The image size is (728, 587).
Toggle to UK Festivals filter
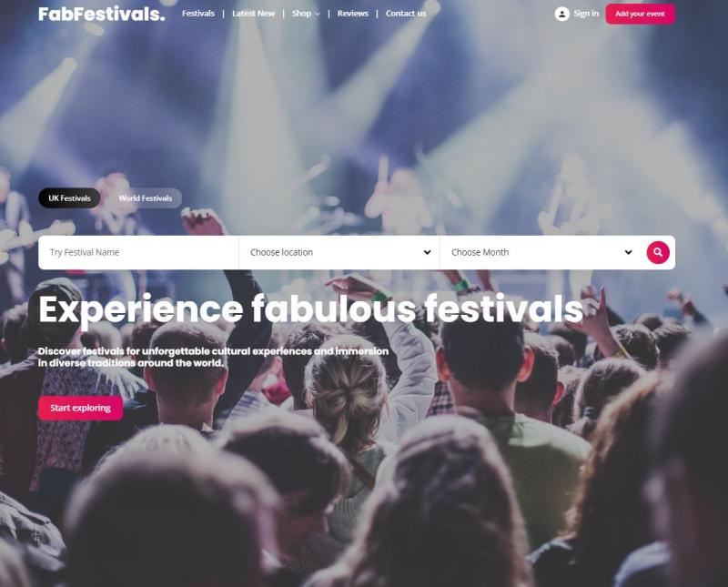click(69, 197)
